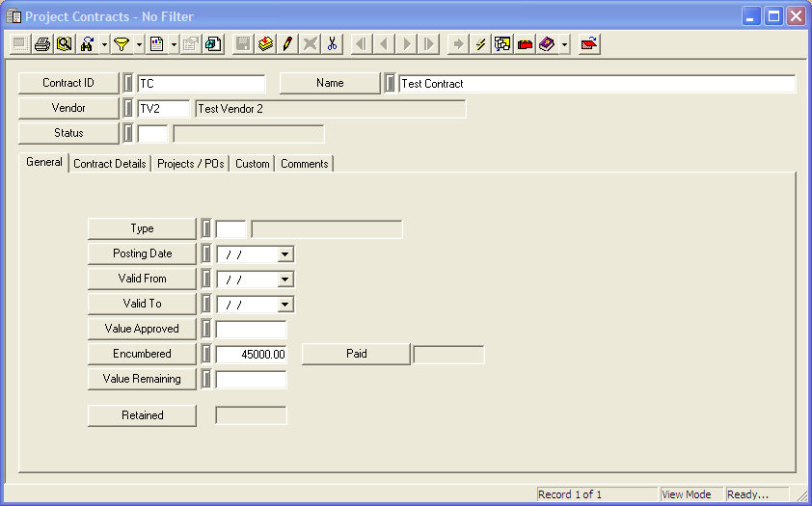This screenshot has width=812, height=506.
Task: Click the grayed floppy save icon
Action: click(x=243, y=44)
